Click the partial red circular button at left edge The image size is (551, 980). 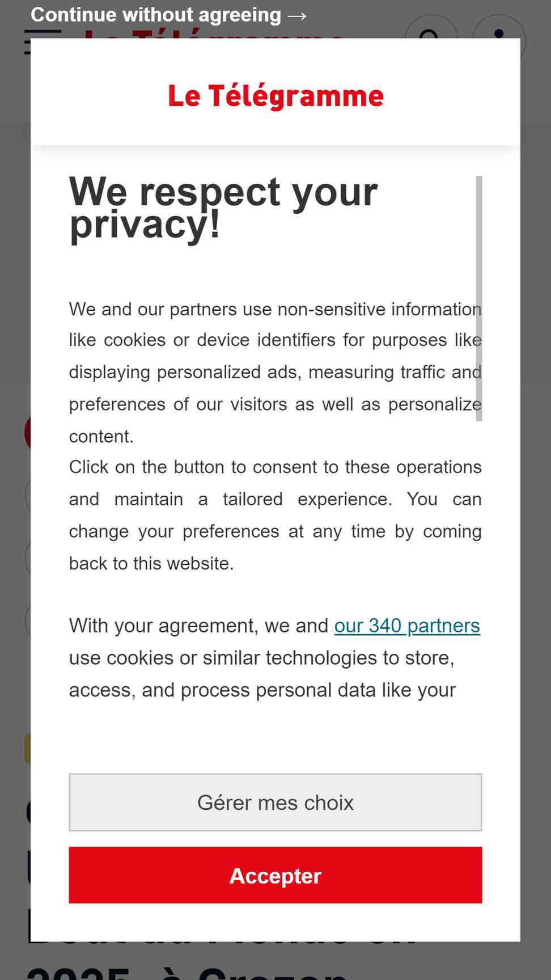[x=27, y=433]
